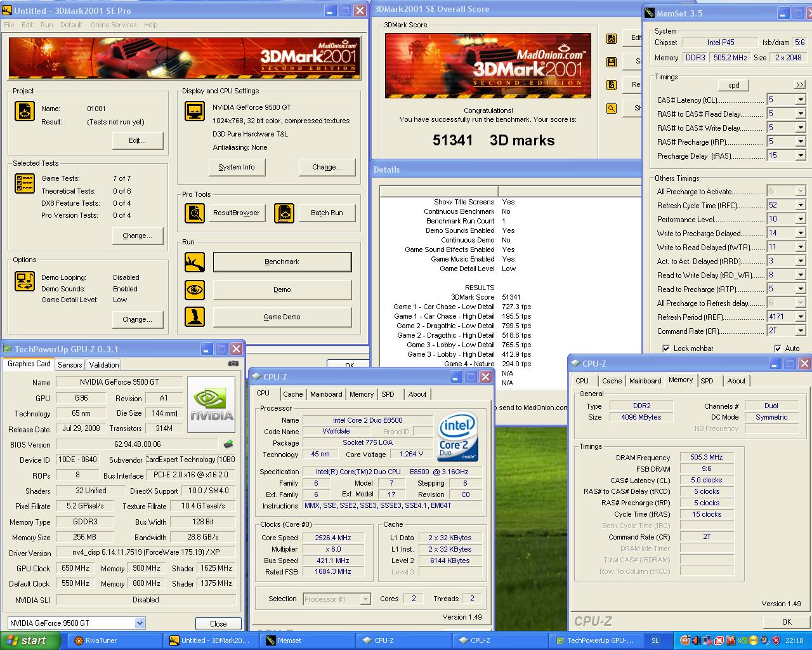This screenshot has width=812, height=650.
Task: Open the About tab in CPU-Z processor window
Action: (x=417, y=394)
